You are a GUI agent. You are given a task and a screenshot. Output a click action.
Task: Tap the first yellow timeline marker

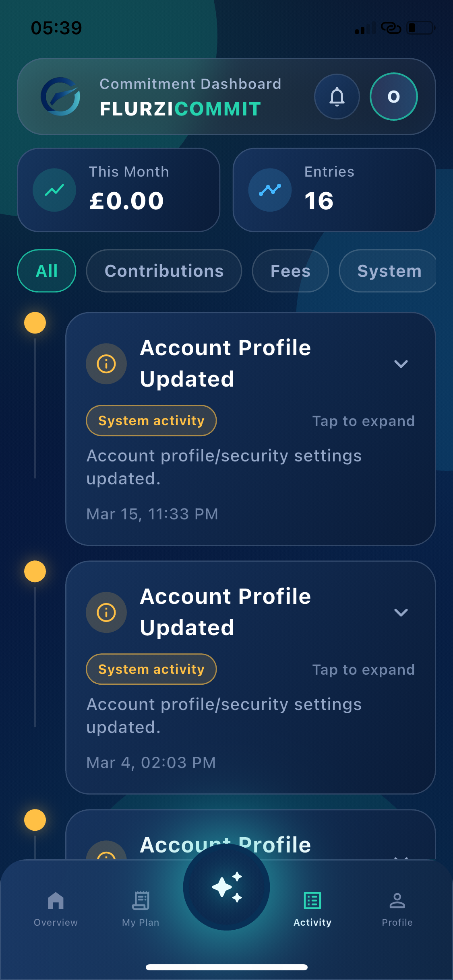click(35, 323)
